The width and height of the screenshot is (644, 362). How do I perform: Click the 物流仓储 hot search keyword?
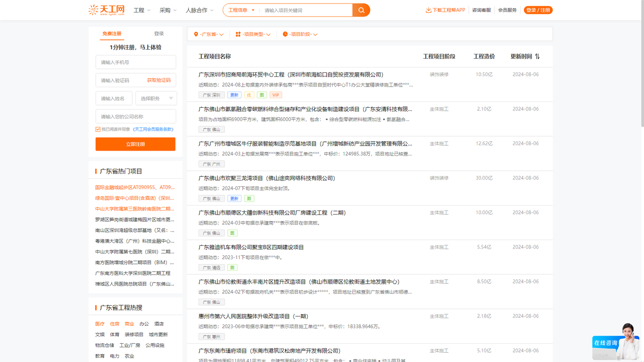105,345
